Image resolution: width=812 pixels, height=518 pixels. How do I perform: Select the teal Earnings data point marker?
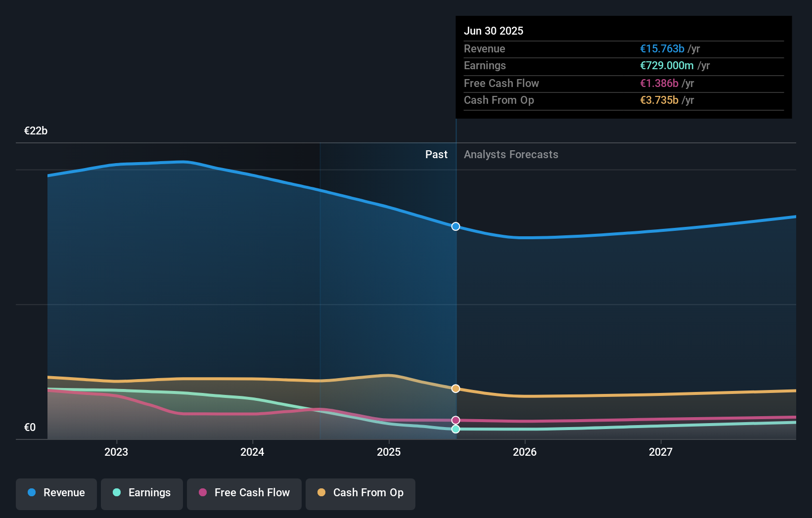[x=454, y=429]
